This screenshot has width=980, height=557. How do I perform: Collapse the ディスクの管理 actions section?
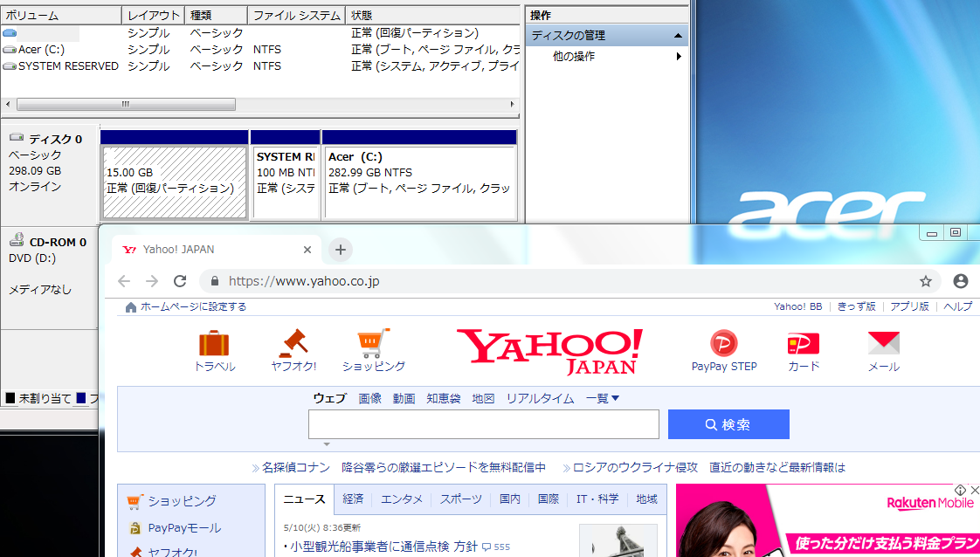click(x=678, y=36)
